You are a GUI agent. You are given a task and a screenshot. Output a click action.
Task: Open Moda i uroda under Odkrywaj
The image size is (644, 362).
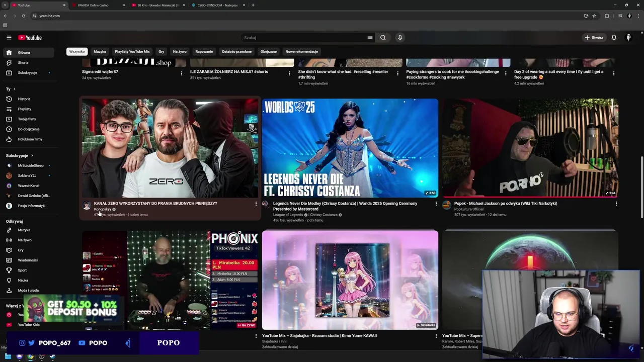click(x=28, y=291)
